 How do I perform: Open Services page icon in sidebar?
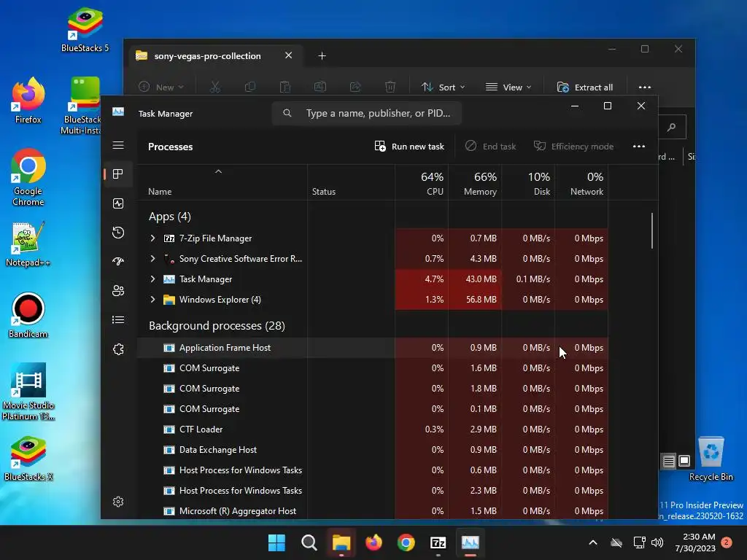point(118,349)
